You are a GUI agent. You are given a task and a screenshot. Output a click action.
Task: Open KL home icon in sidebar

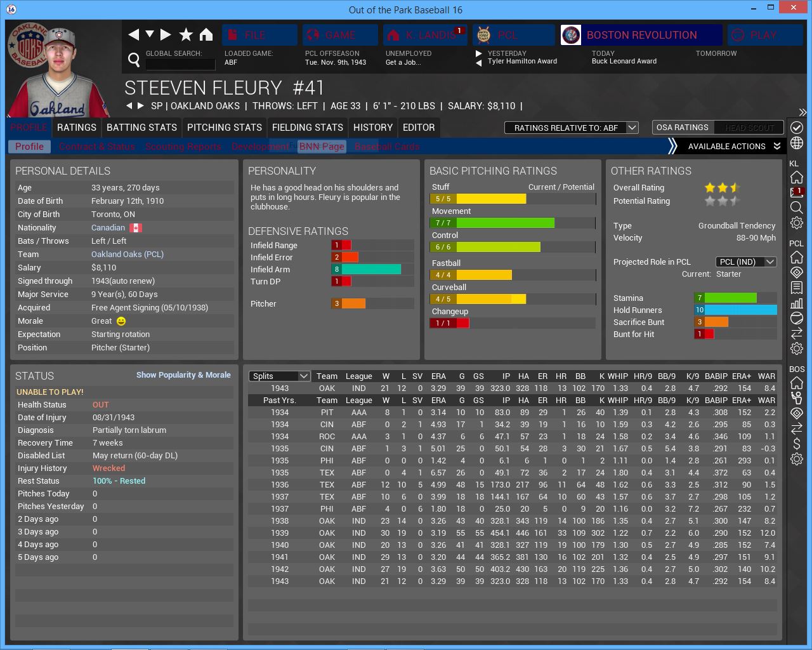(x=797, y=177)
